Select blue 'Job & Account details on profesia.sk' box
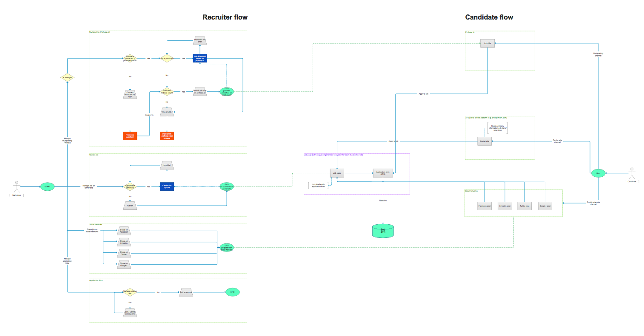Screen dimensions: 644x336 tap(200, 58)
